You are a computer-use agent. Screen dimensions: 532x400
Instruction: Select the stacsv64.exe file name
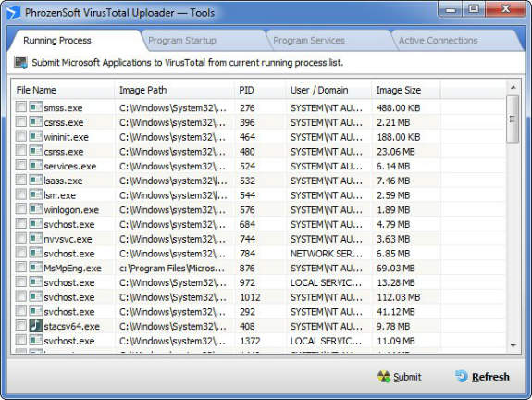tap(71, 327)
